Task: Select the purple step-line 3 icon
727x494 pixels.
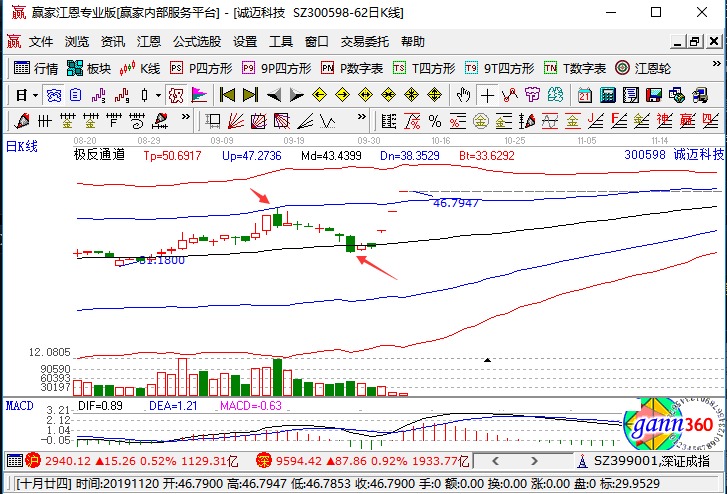Action: pos(98,96)
